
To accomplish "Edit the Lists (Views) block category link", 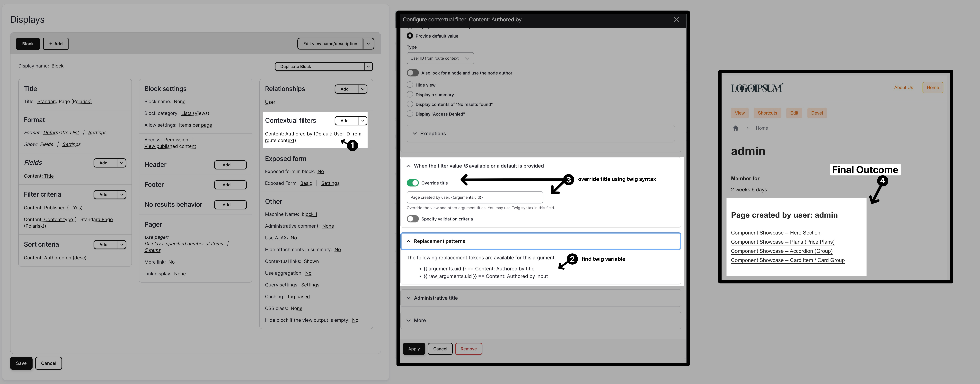I will tap(195, 113).
